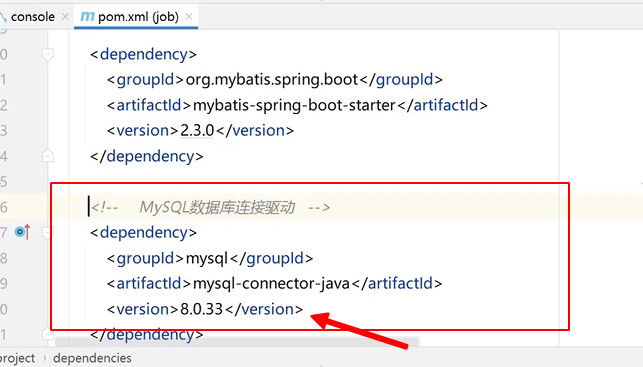643x367 pixels.
Task: Click the horizontal scrollbar below the editor
Action: [237, 341]
